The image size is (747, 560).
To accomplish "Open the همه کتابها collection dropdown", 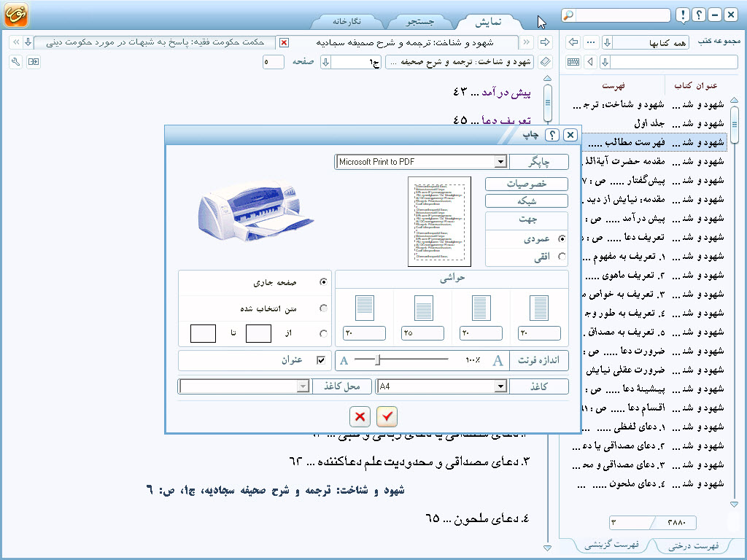I will pyautogui.click(x=607, y=42).
